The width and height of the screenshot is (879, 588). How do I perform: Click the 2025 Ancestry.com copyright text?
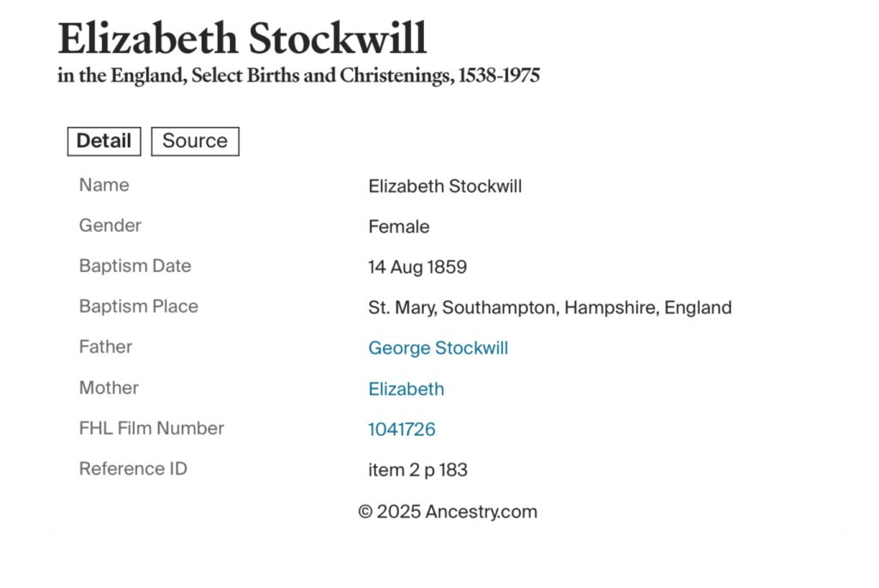coord(447,512)
